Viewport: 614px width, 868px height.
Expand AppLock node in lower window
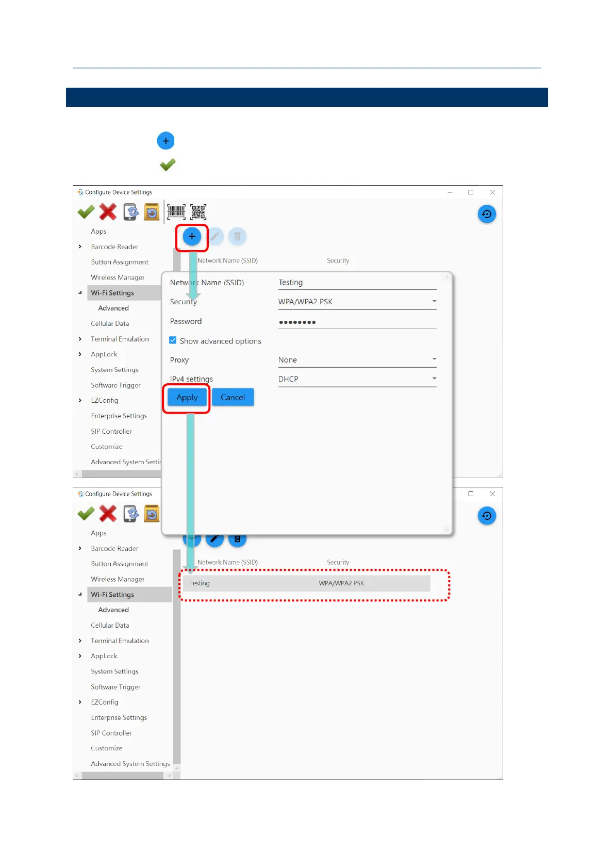coord(80,656)
